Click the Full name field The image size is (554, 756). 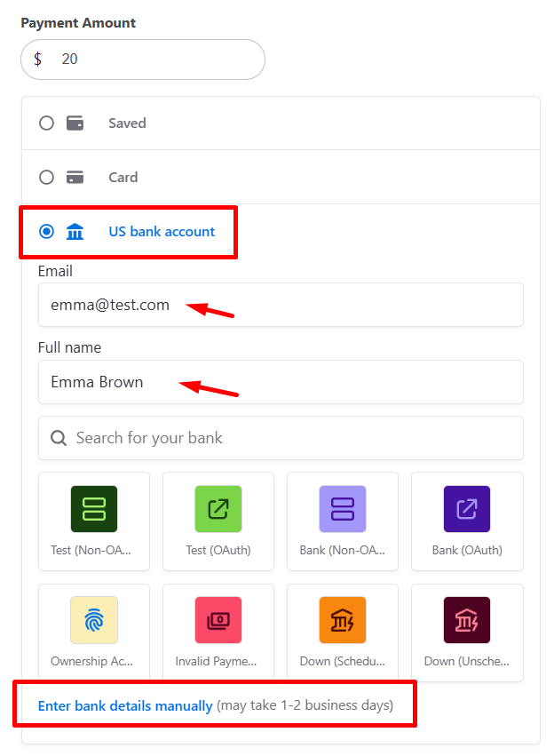click(281, 382)
